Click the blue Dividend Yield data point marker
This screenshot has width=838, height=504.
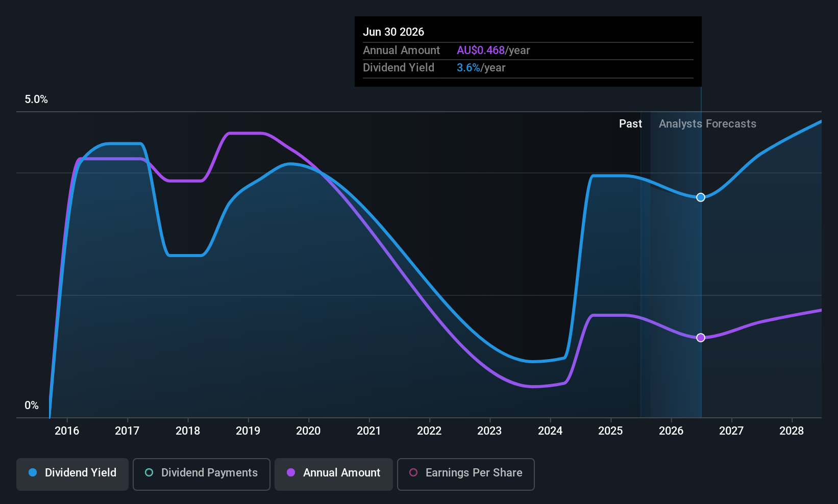pyautogui.click(x=701, y=197)
